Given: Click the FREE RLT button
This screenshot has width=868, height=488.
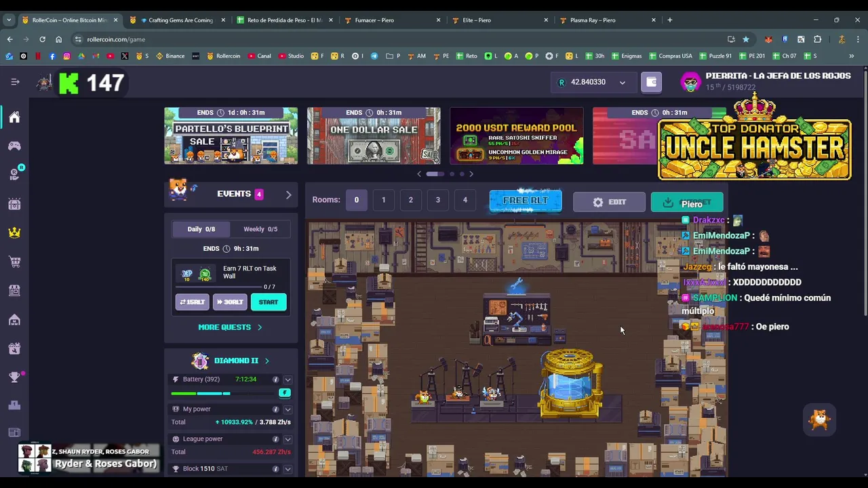Looking at the screenshot, I should point(526,201).
